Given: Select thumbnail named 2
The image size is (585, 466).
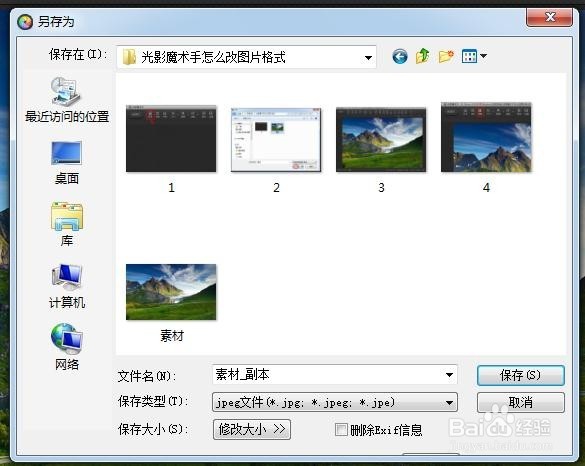Looking at the screenshot, I should pos(276,140).
